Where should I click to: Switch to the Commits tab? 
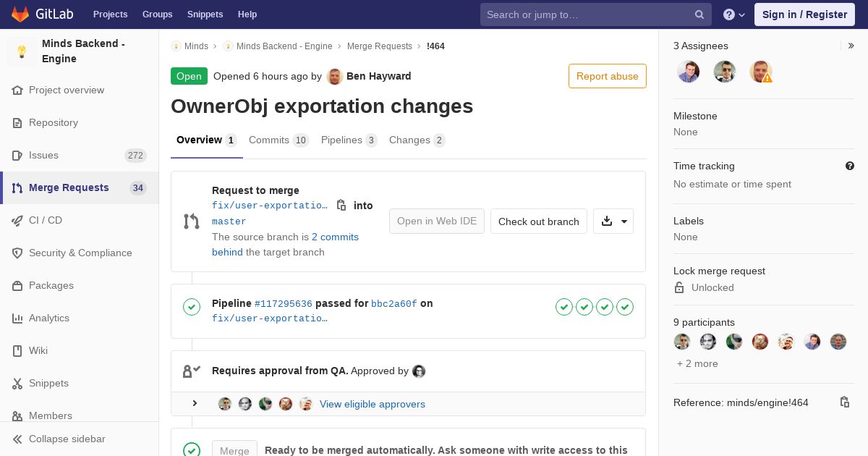pos(278,140)
